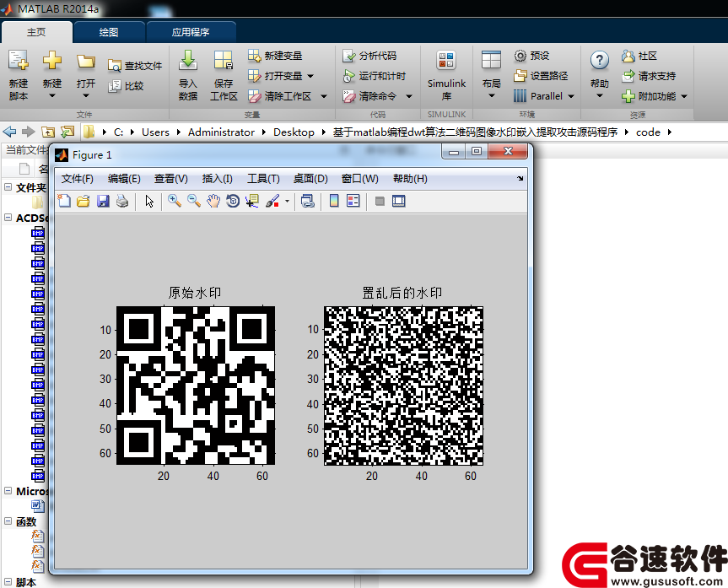Expand the Open (打开) dropdown arrow

click(x=86, y=96)
